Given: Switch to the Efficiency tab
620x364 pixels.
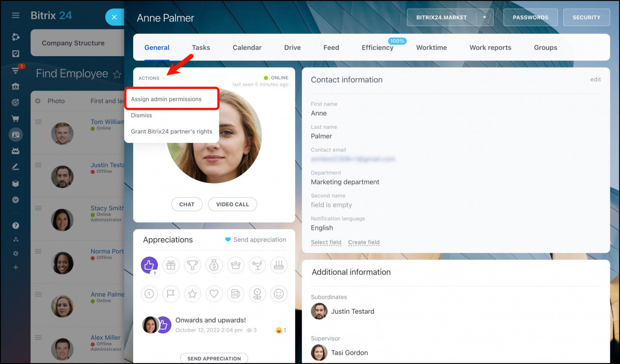Looking at the screenshot, I should [377, 47].
